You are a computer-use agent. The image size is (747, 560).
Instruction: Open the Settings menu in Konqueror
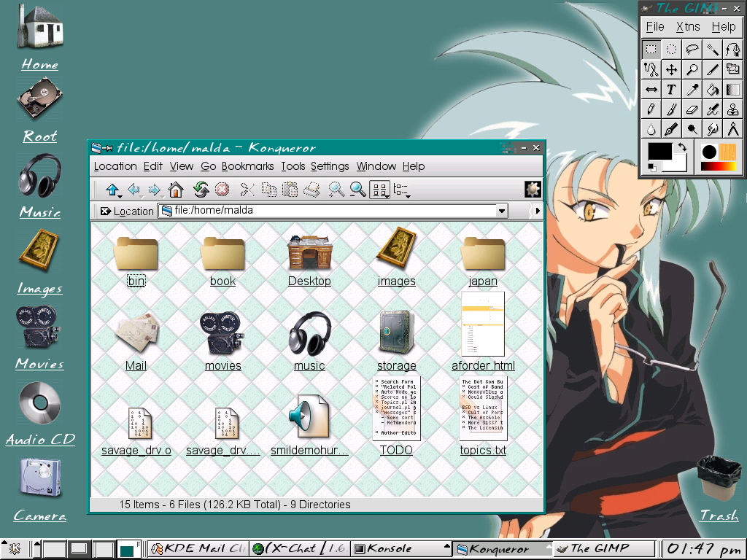(x=330, y=166)
